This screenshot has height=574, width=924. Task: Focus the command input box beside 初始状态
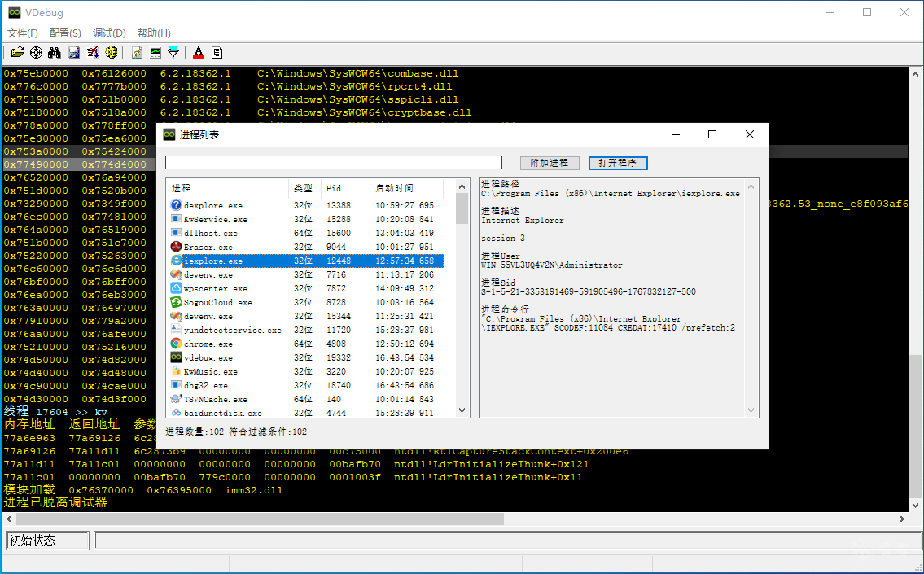pos(509,541)
